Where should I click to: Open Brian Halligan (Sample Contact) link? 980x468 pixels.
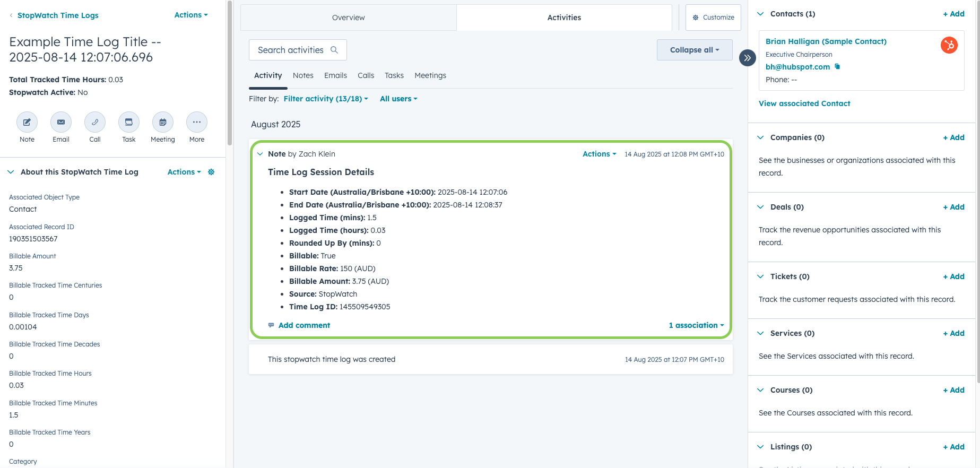(x=826, y=41)
